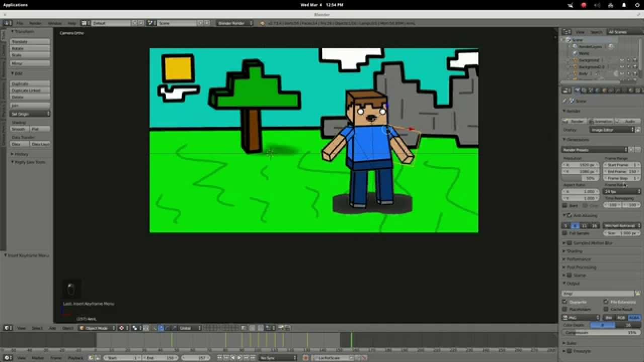Open the Mitchell-Netravali filter dropdown
Screen dimensions: 644x362
(x=622, y=226)
